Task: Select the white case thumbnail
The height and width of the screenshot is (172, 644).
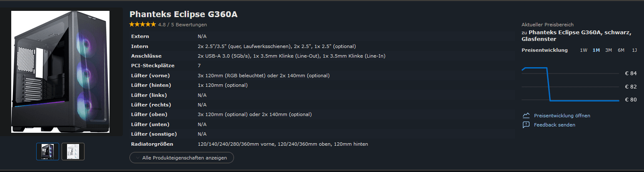Action: click(73, 151)
